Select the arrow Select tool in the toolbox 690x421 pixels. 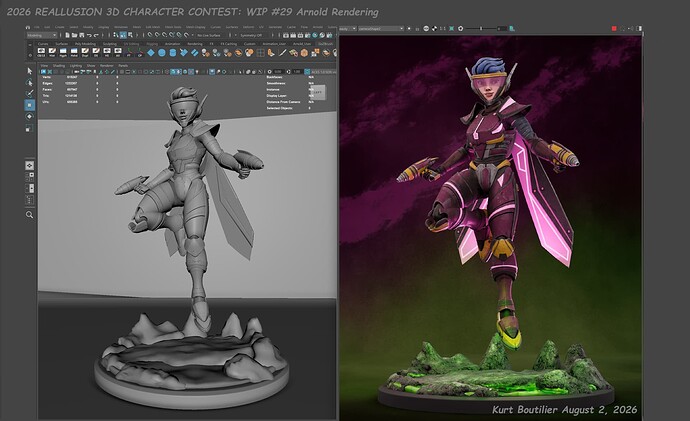[29, 71]
